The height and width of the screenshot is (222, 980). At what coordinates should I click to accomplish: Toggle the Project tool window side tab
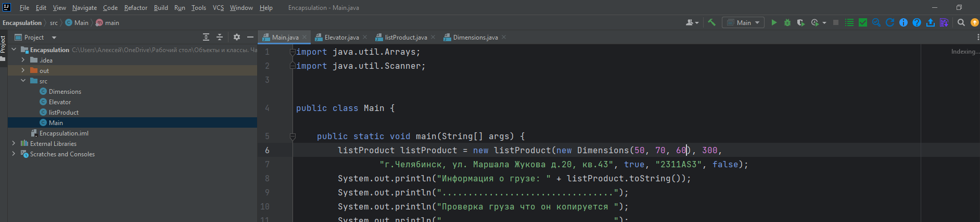click(x=3, y=48)
